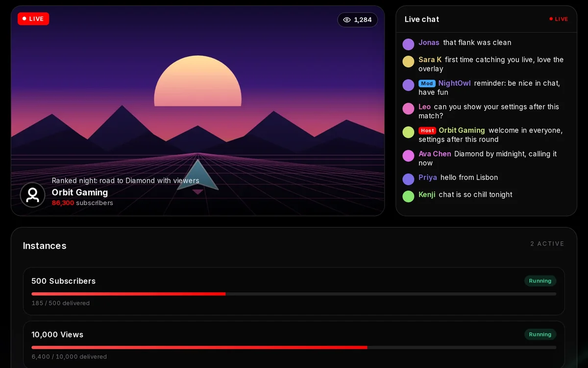Click the Live chat header title
The image size is (588, 368).
[422, 19]
